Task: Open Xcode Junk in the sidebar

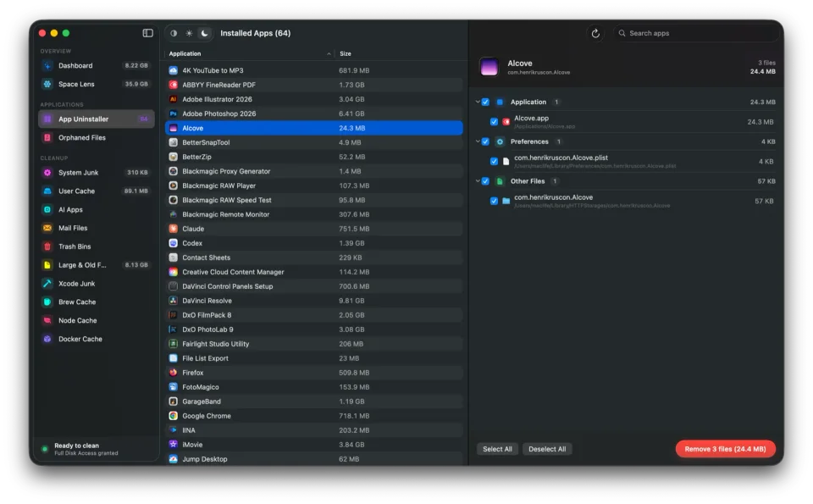Action: [x=97, y=284]
